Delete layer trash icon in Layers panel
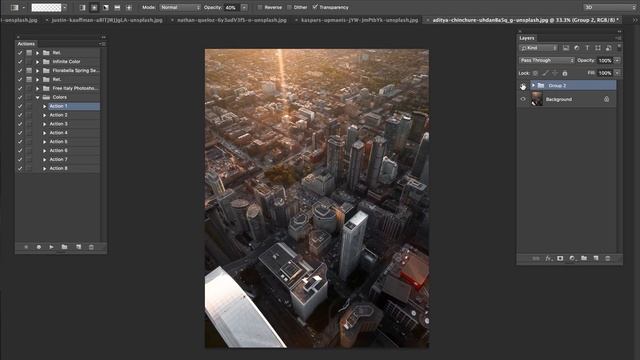The image size is (640, 360). pos(608,258)
